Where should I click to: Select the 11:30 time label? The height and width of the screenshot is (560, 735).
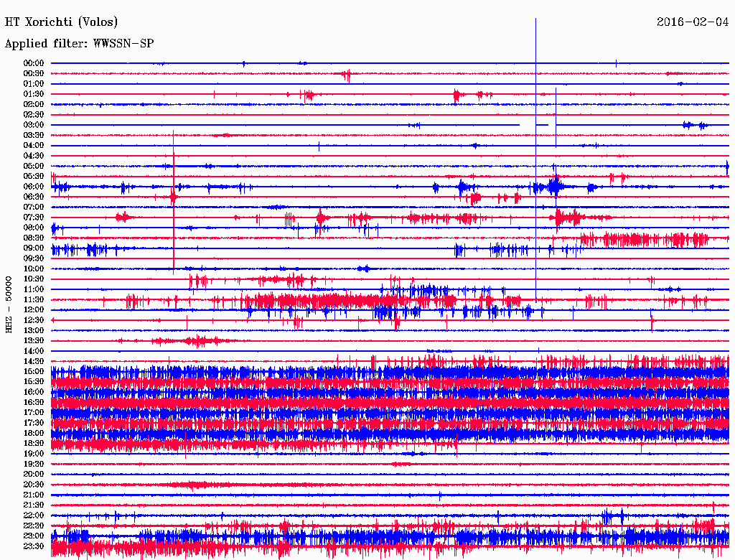point(34,299)
